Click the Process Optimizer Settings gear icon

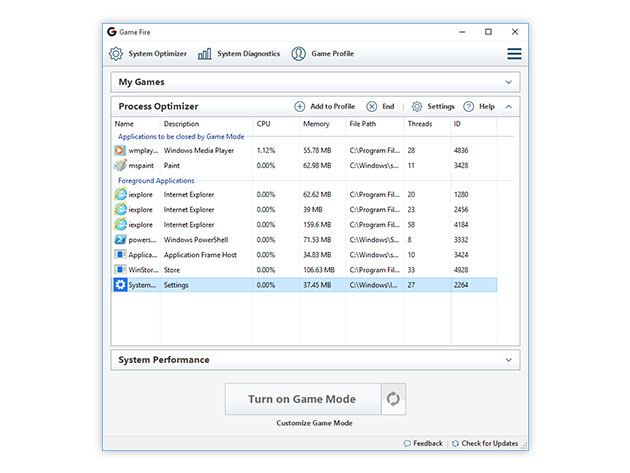(417, 106)
